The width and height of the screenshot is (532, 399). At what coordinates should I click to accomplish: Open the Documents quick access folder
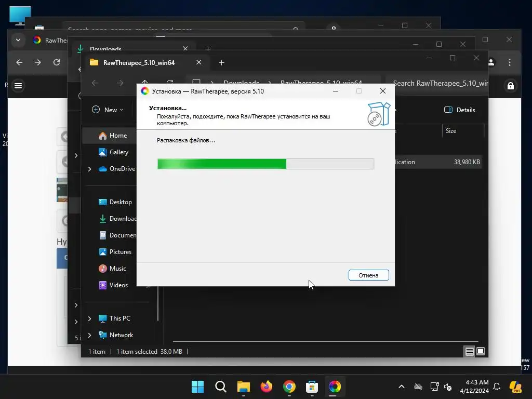pos(117,235)
